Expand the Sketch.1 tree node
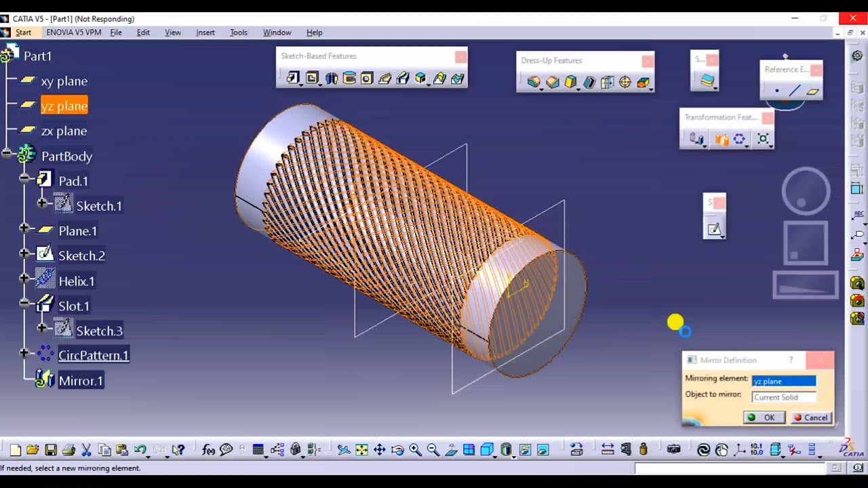Image resolution: width=868 pixels, height=488 pixels. tap(41, 203)
